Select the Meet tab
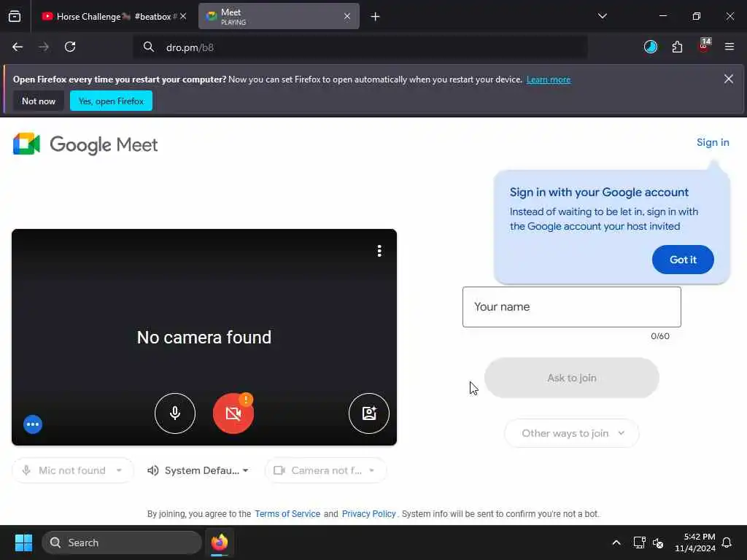 coord(279,17)
